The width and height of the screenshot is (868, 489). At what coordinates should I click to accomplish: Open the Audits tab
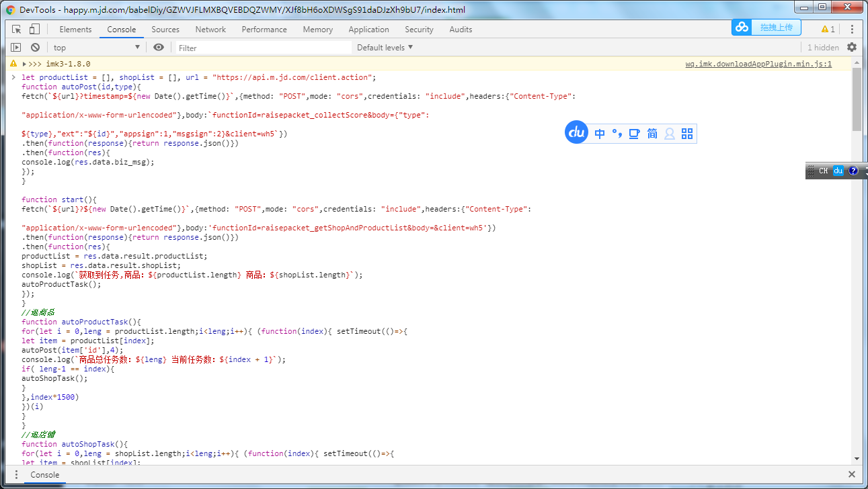461,30
